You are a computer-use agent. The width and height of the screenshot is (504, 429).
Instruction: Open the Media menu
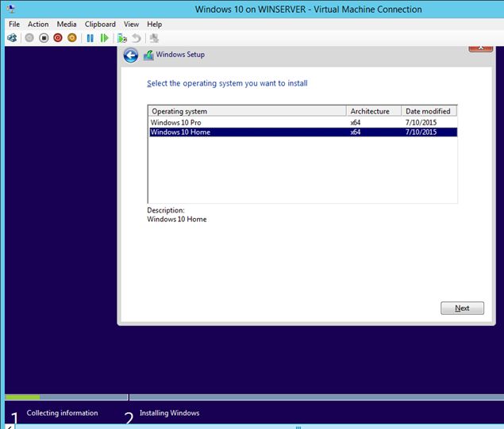pos(67,25)
